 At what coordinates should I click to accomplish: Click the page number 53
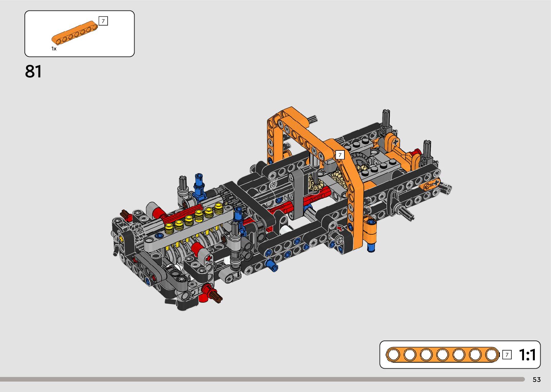tap(537, 380)
